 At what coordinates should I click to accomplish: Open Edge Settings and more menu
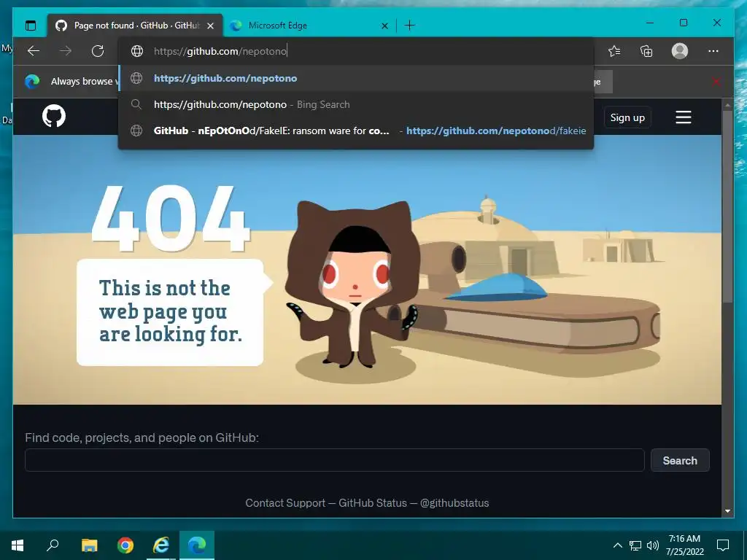[x=713, y=51]
